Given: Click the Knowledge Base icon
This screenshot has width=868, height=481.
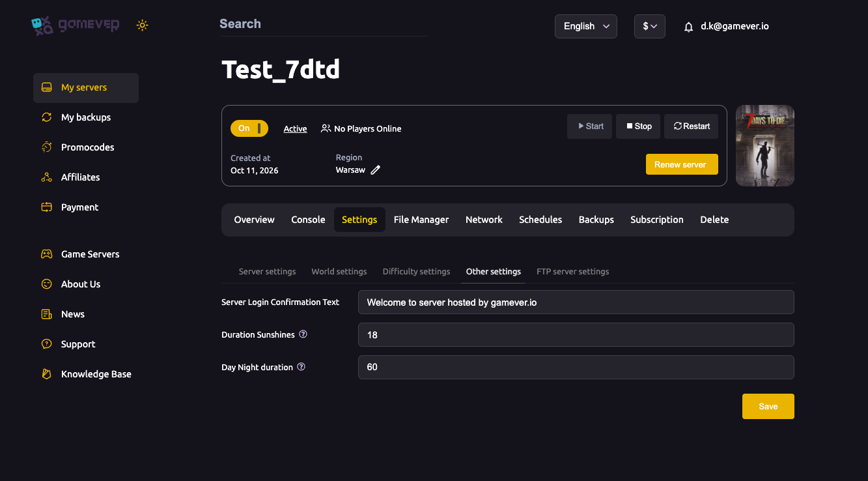Looking at the screenshot, I should pos(46,374).
